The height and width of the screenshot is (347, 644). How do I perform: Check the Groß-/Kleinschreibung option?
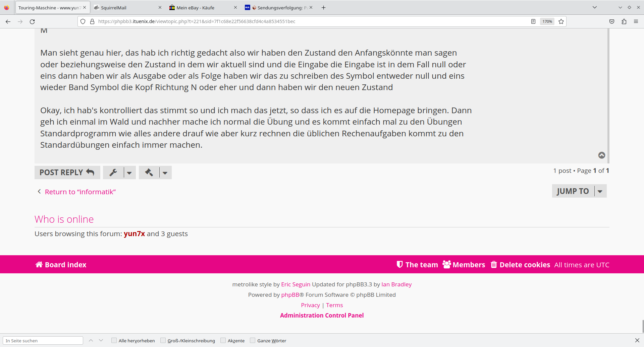(163, 341)
